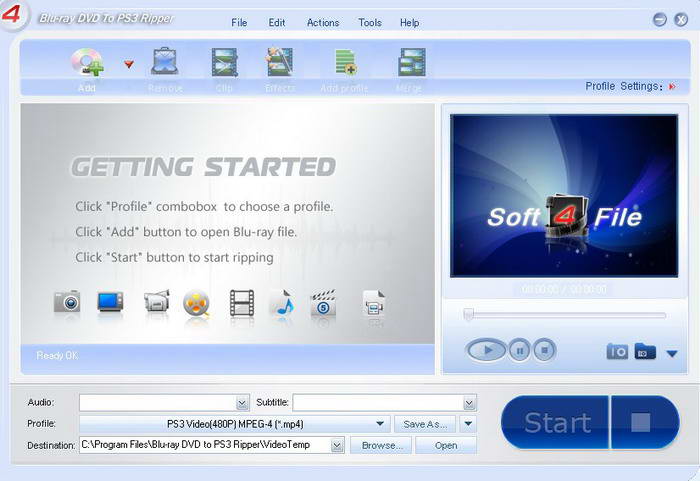The height and width of the screenshot is (481, 700).
Task: Open the Tools menu
Action: point(370,22)
